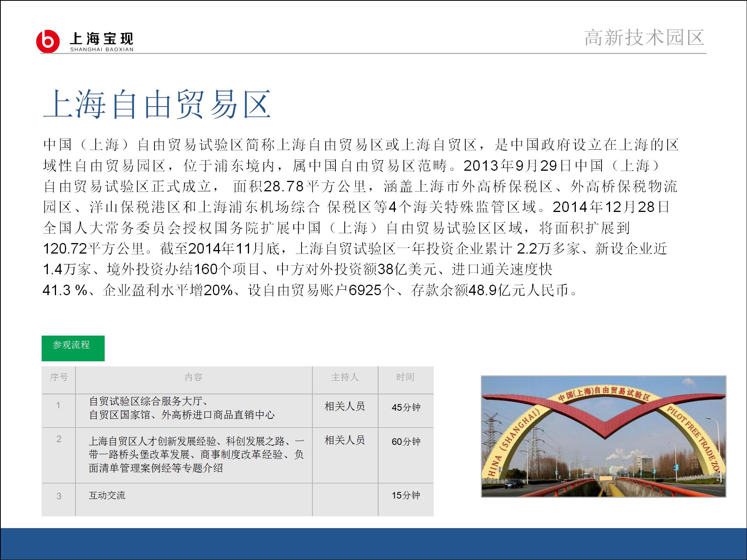
Task: Click the 自贸试验区综合服务大厅 content cell
Action: point(194,411)
